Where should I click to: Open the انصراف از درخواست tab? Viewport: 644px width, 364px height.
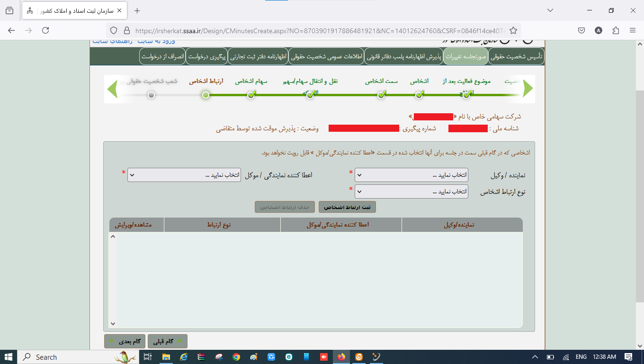click(162, 56)
